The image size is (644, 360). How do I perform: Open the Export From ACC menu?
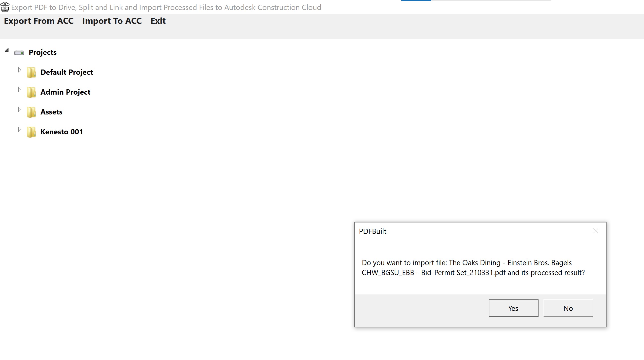point(39,21)
